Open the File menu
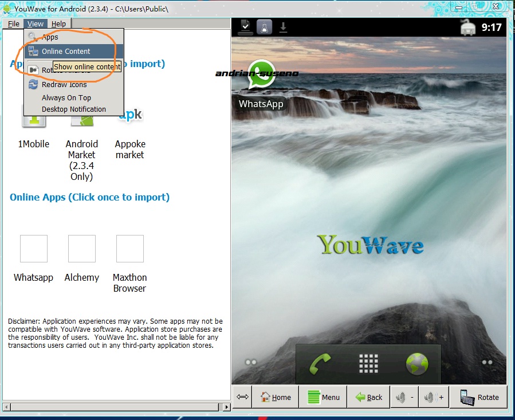515x420 pixels. pyautogui.click(x=14, y=23)
